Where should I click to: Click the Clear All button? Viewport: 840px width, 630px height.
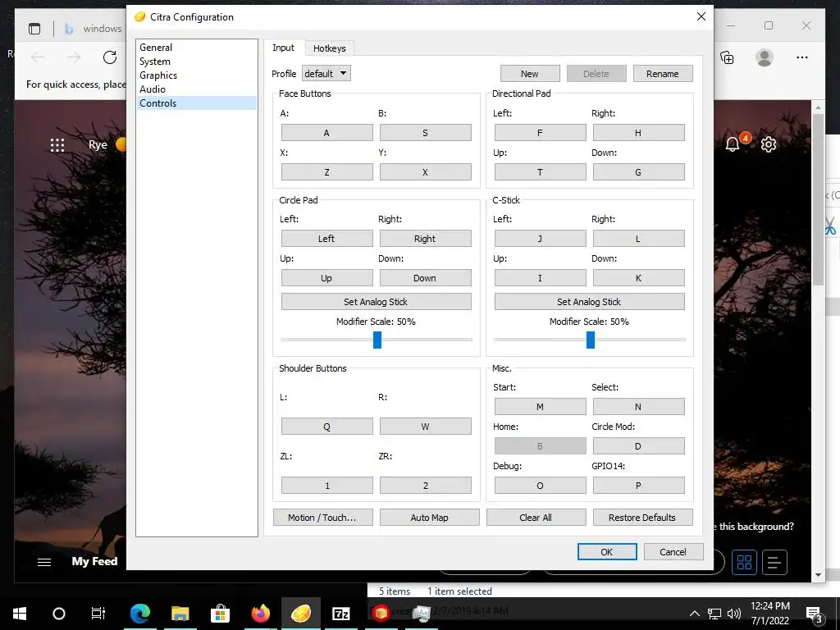pyautogui.click(x=536, y=518)
